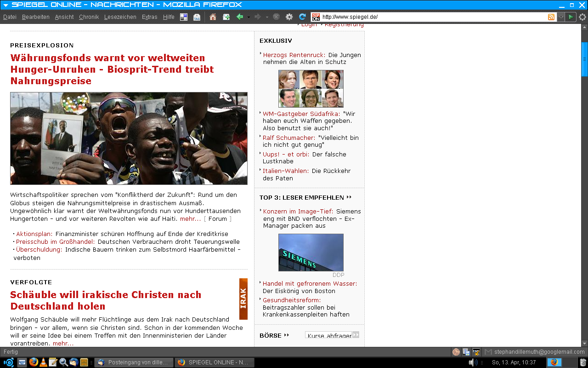Open the window menu arrow in title bar
The height and width of the screenshot is (368, 588).
pyautogui.click(x=6, y=5)
